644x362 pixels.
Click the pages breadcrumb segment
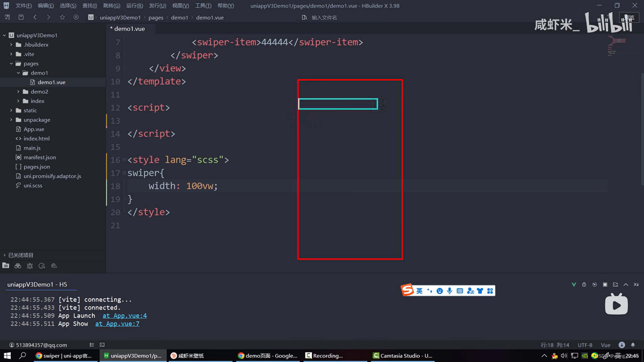tap(156, 17)
